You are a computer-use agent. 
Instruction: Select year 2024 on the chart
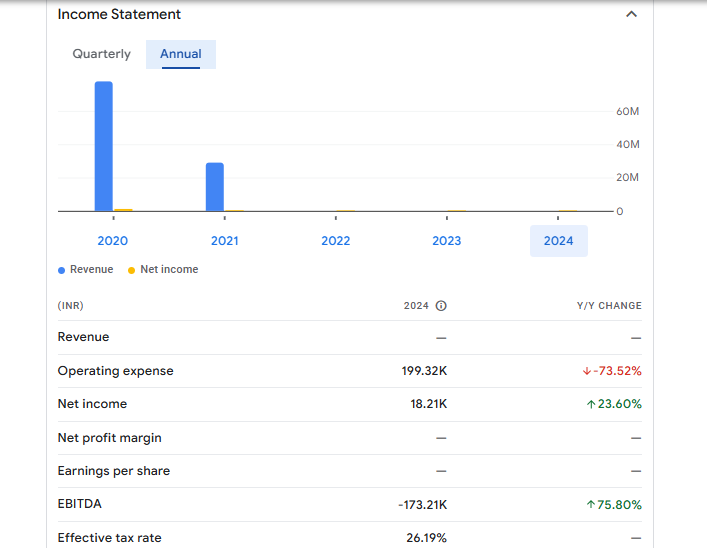tap(559, 241)
